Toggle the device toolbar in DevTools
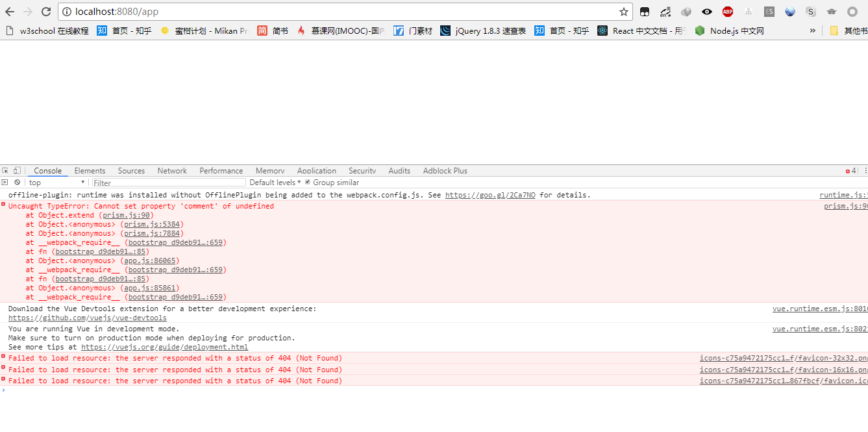 [16, 170]
